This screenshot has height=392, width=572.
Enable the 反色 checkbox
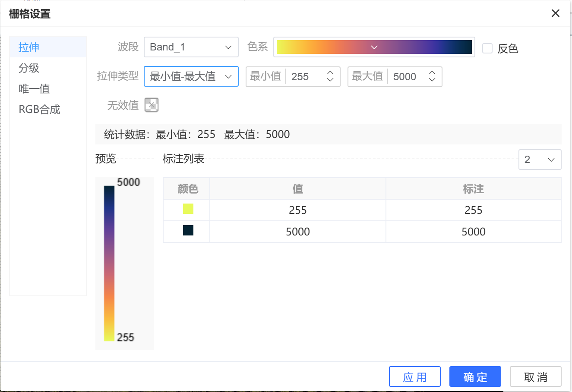[487, 48]
